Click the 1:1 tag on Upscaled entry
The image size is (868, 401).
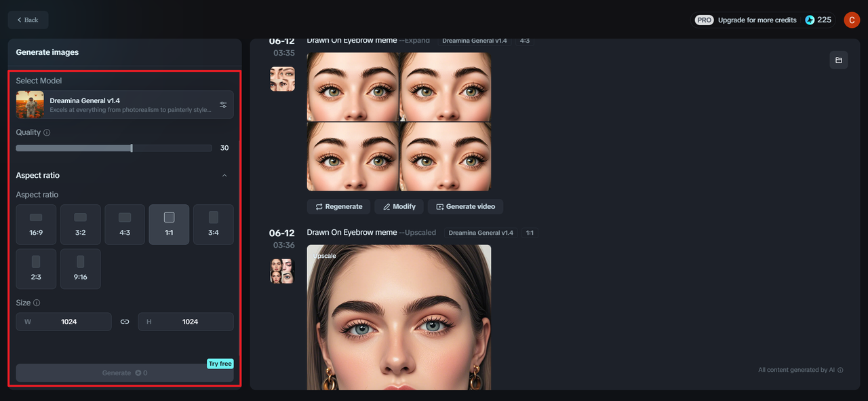[x=530, y=233]
